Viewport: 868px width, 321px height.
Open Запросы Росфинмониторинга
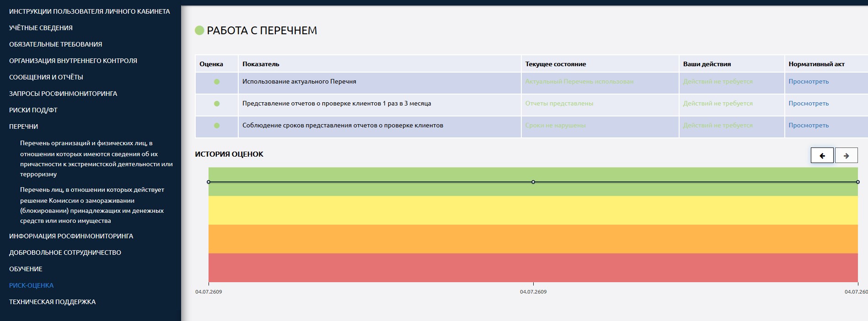63,94
